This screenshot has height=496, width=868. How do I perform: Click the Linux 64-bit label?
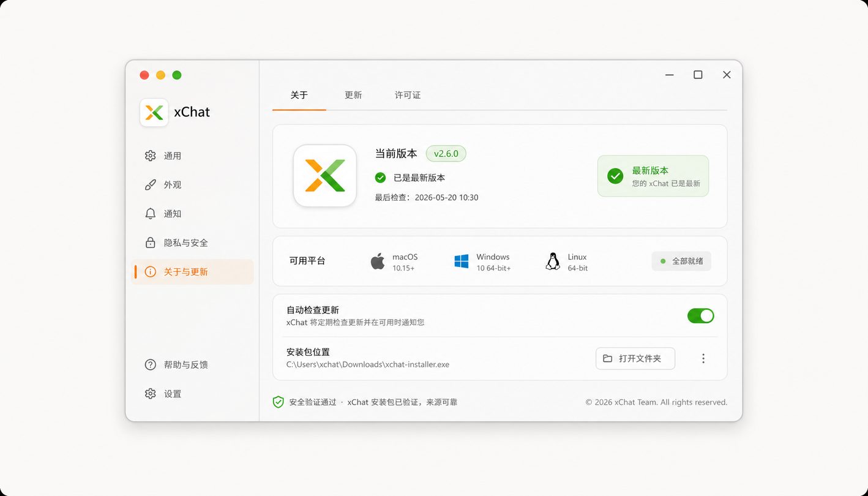(x=577, y=262)
